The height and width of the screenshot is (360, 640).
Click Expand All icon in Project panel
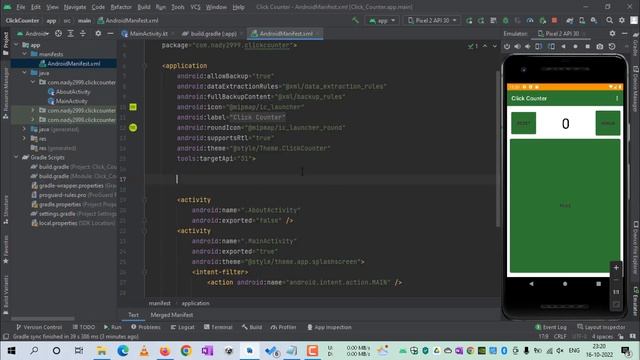coord(71,33)
